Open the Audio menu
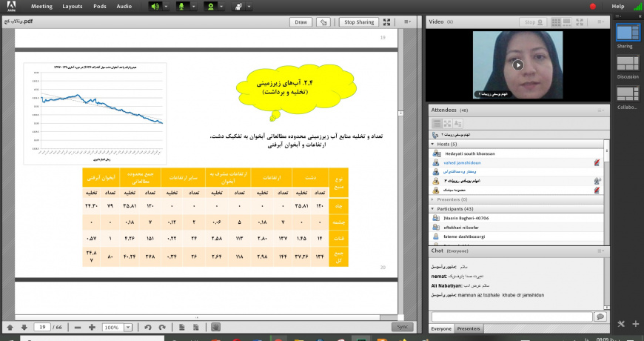The image size is (644, 341). click(124, 6)
